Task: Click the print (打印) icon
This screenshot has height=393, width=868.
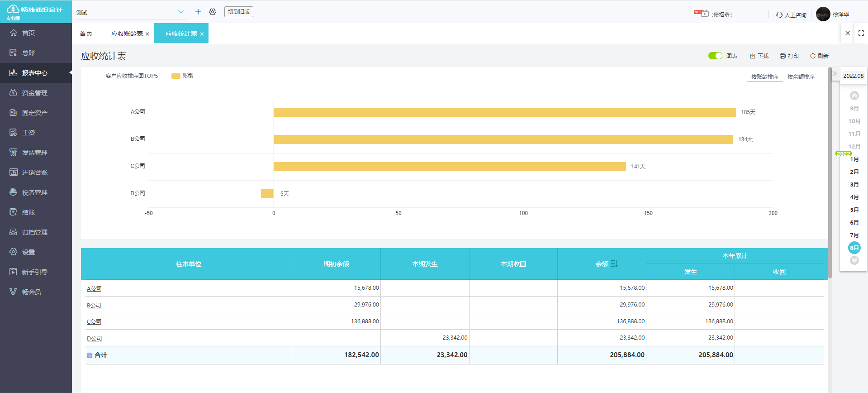Action: tap(783, 56)
